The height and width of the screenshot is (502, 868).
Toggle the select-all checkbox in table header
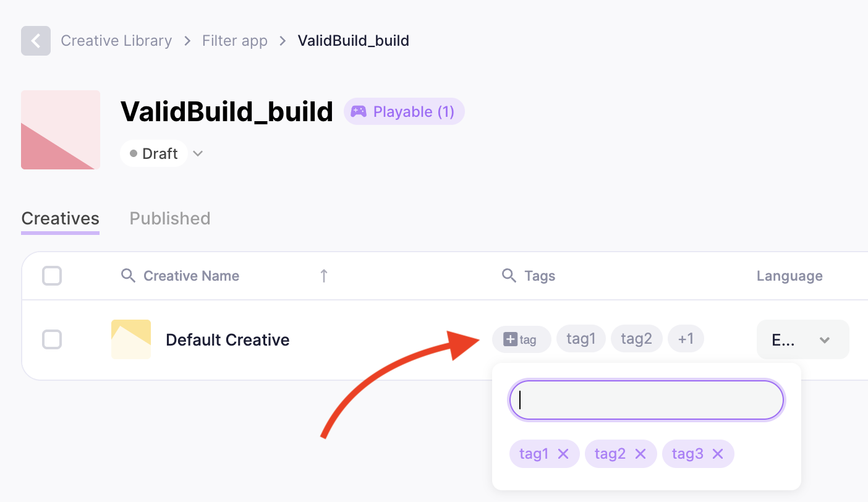click(x=52, y=276)
